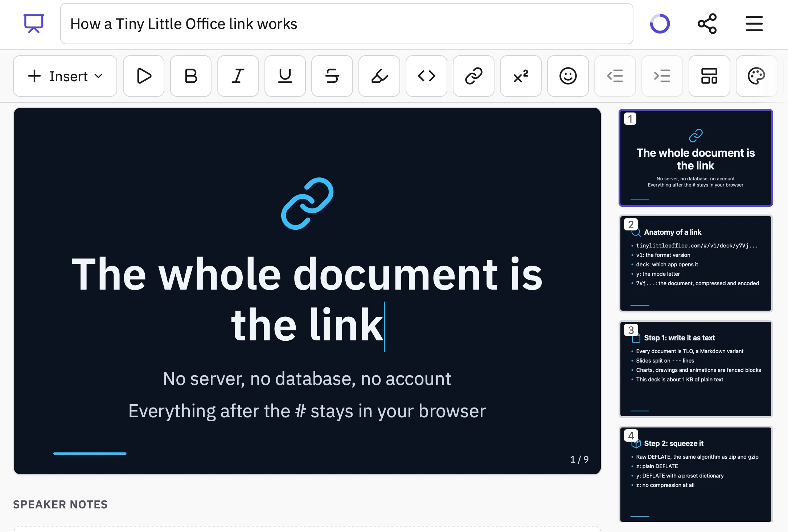The image size is (788, 532).
Task: Select slide 4 'Step 2: squeeze it'
Action: point(695,475)
